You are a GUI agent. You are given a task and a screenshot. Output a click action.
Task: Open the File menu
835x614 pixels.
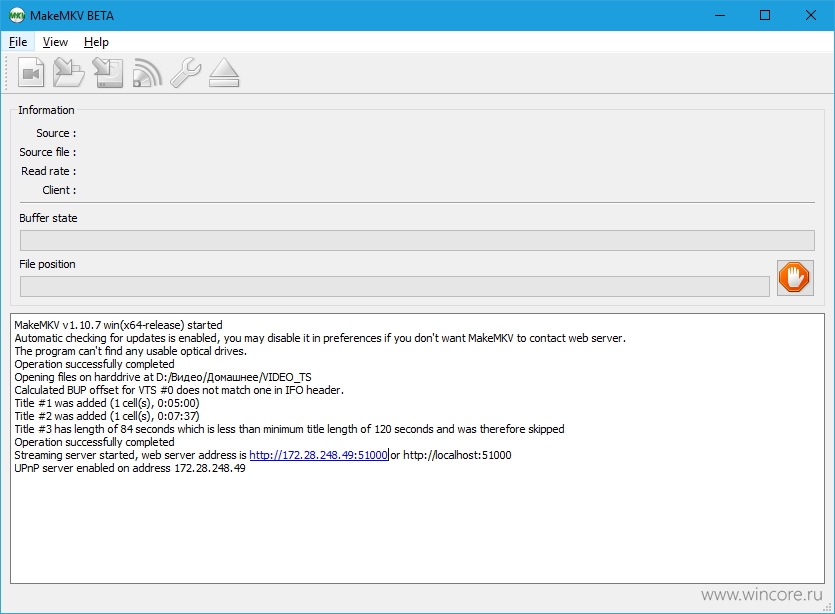pos(18,42)
